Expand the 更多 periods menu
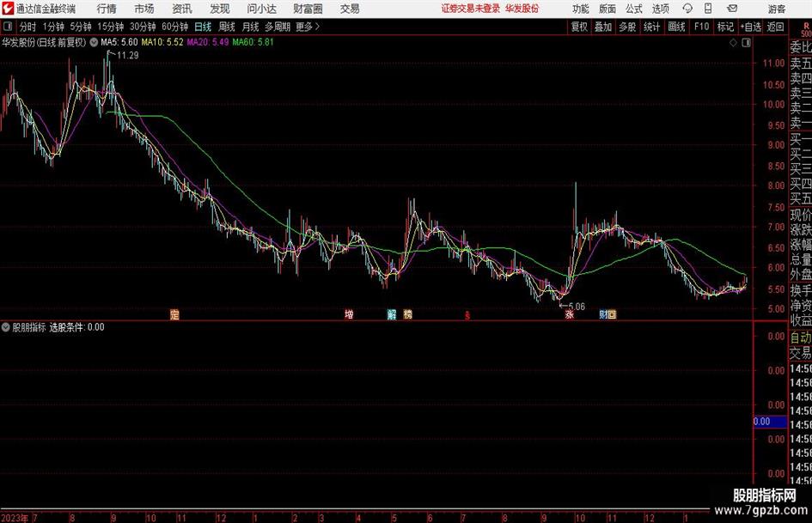Screen dimensions: 812x523 click(308, 27)
